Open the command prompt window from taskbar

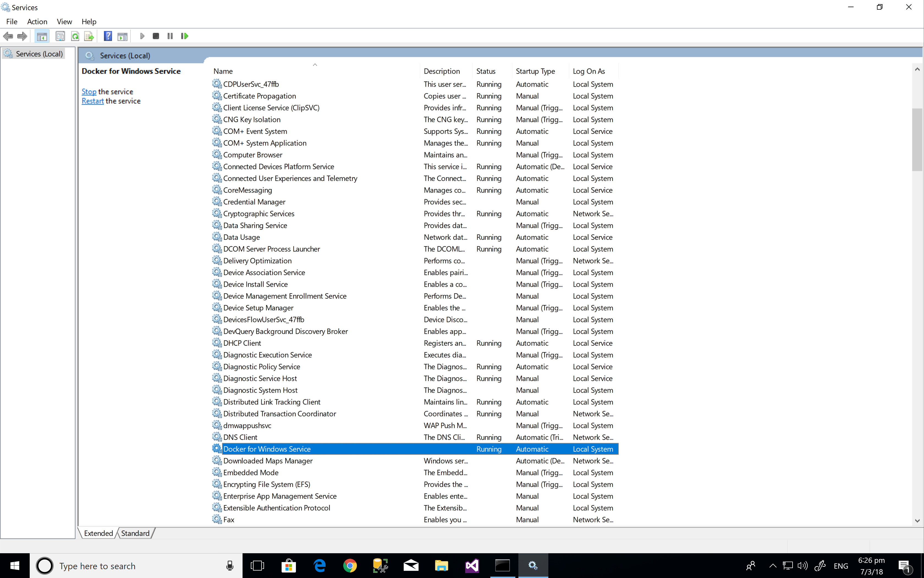(x=502, y=566)
